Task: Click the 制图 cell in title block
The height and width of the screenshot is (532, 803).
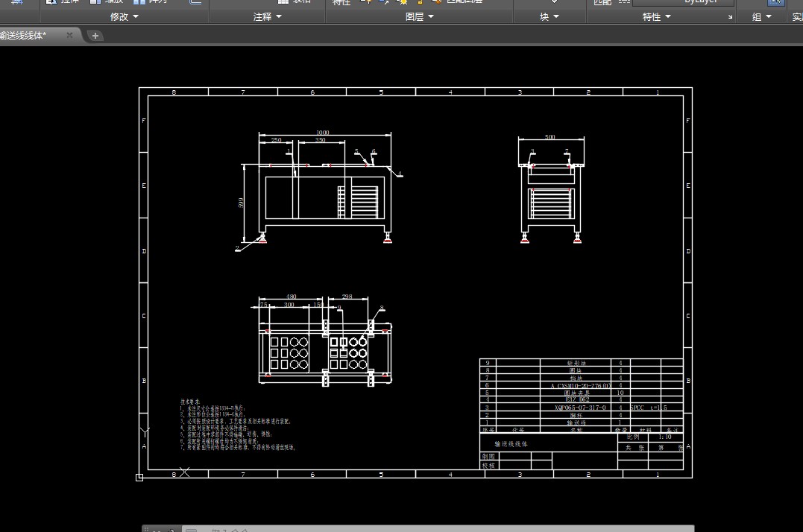Action: click(488, 456)
